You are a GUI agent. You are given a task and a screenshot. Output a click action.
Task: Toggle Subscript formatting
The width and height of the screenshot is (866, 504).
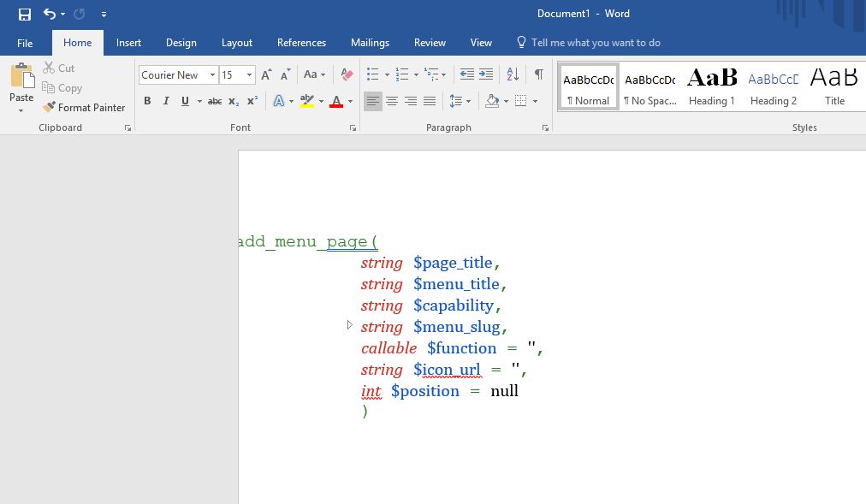(x=234, y=101)
